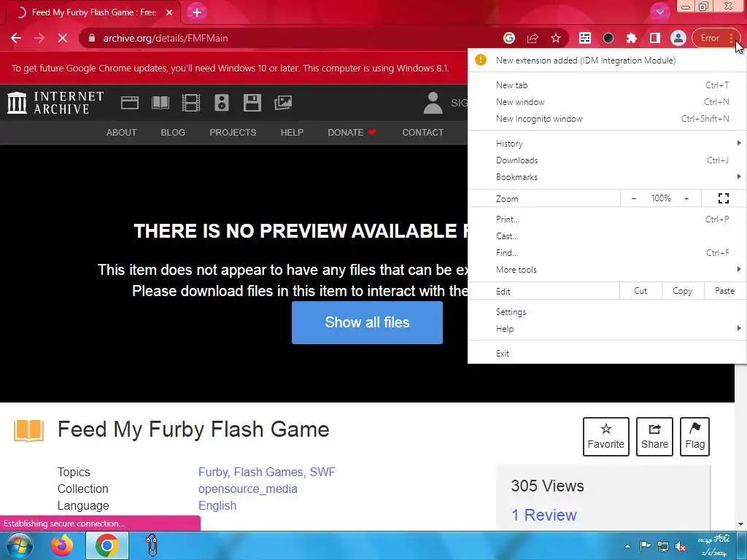Expand the Bookmarks submenu
The height and width of the screenshot is (560, 747).
pos(607,176)
